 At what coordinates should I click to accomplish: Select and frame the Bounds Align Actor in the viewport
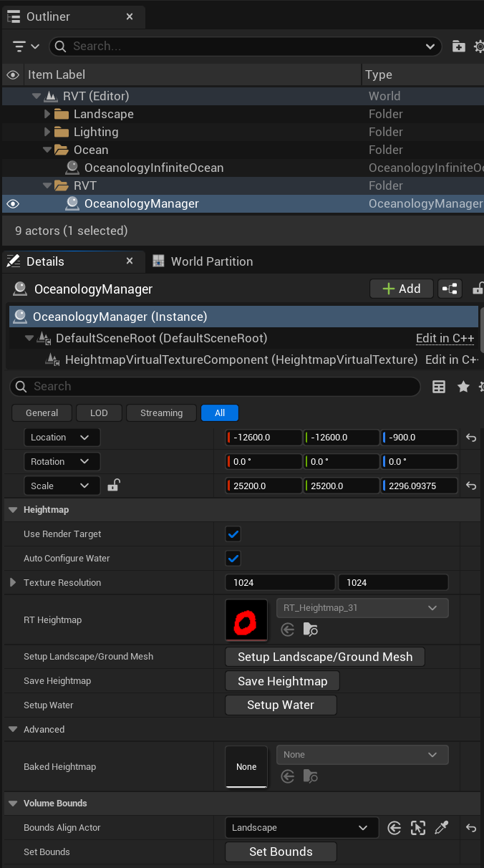point(418,828)
